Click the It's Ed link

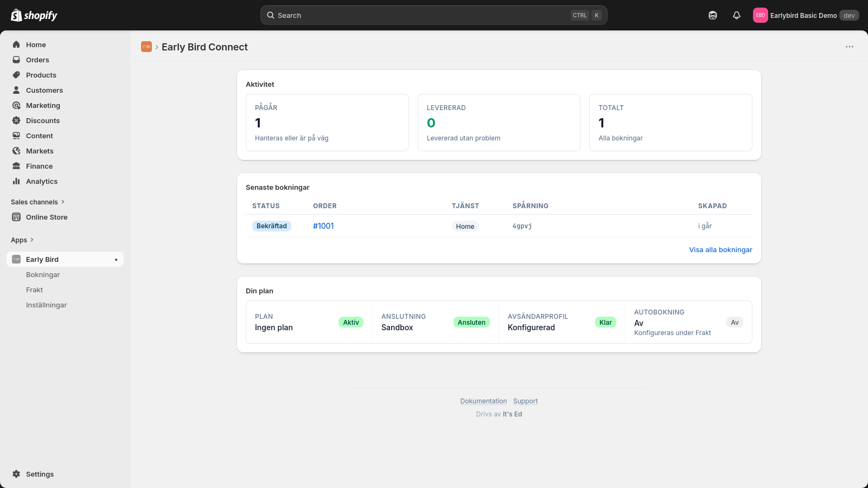pos(512,414)
